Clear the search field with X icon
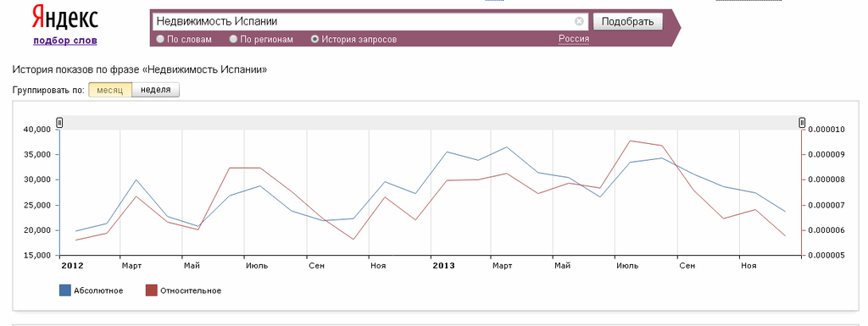 click(579, 21)
